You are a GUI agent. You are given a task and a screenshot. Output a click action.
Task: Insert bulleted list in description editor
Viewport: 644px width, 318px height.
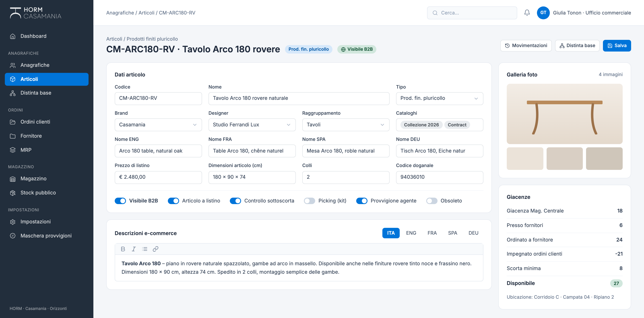click(145, 249)
